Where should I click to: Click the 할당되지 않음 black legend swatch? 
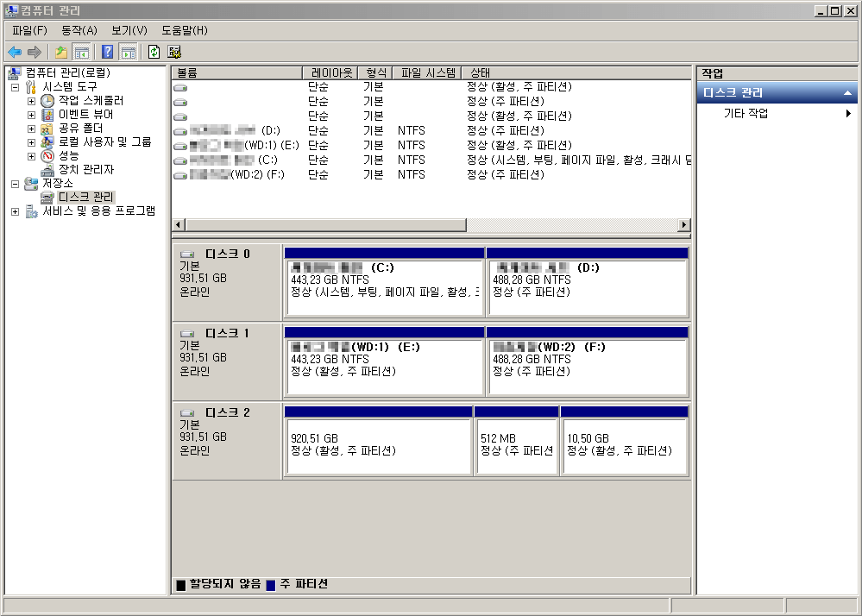(x=181, y=585)
